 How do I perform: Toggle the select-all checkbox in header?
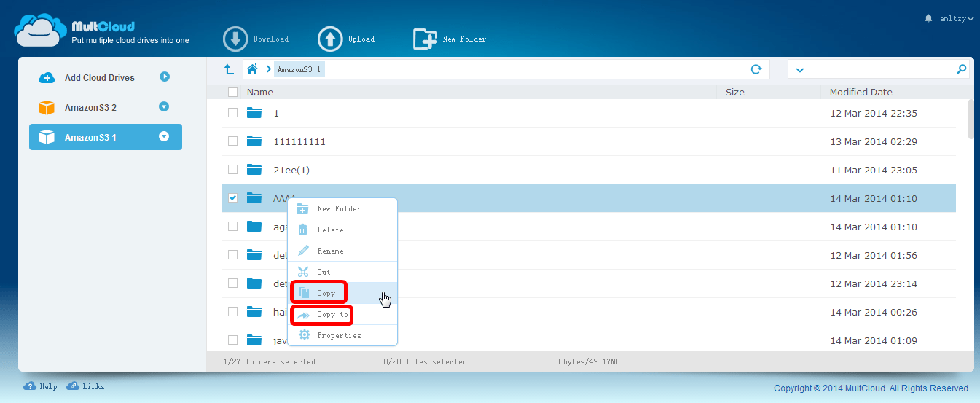point(232,92)
